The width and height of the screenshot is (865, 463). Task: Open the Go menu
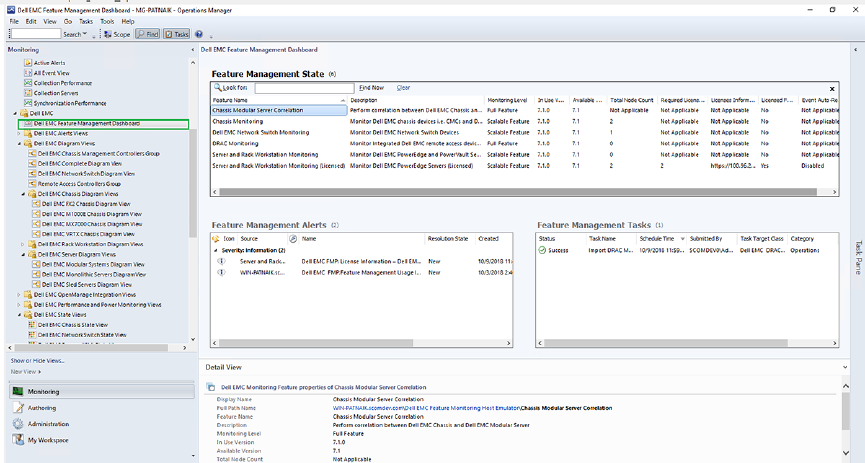(68, 22)
